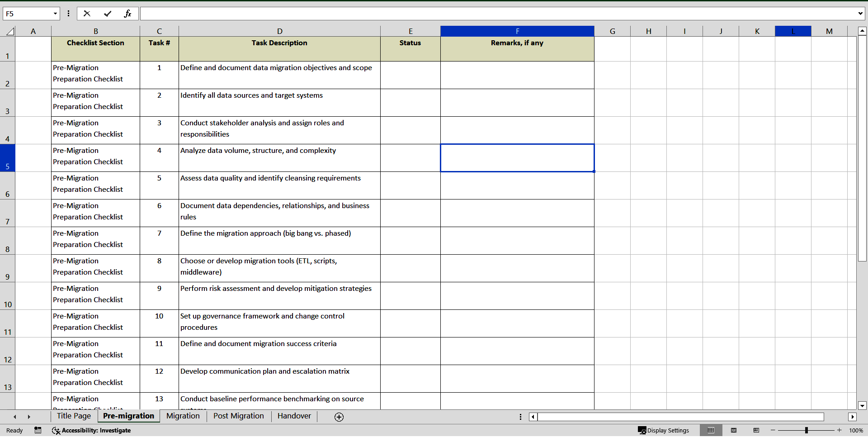
Task: Switch to the Migration sheet tab
Action: (183, 416)
